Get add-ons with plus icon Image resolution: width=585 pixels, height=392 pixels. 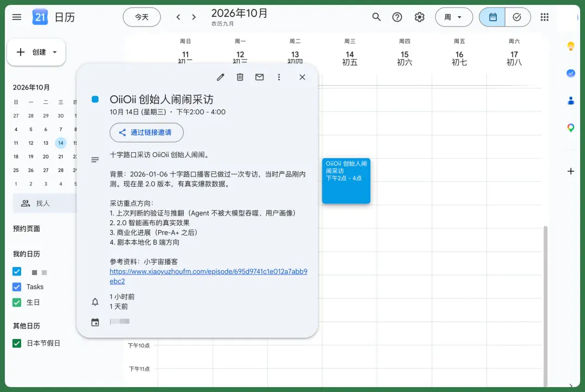[x=570, y=171]
